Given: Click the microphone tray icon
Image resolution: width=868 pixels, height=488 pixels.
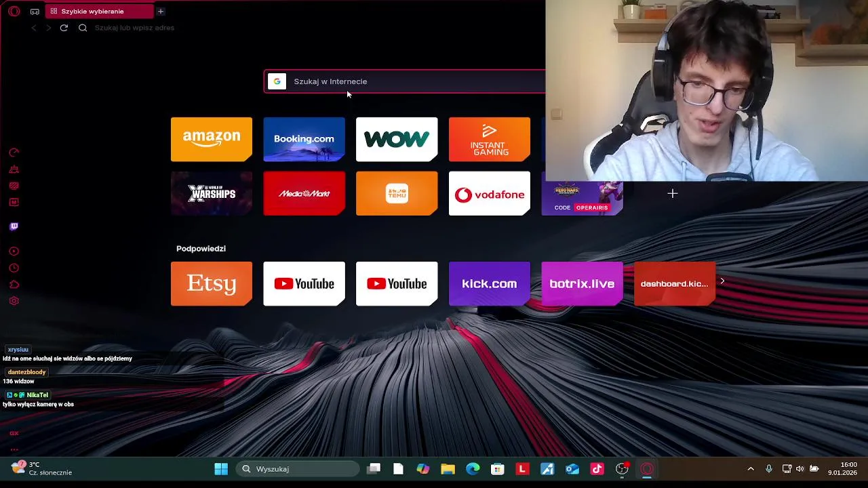Looking at the screenshot, I should pyautogui.click(x=769, y=469).
